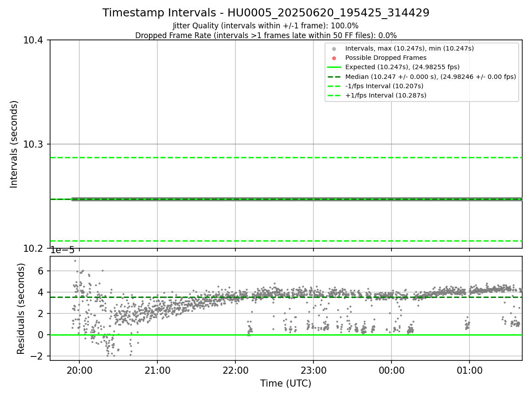
Task: Select legend entry 'Possible Dropped Frames'
Action: click(x=386, y=58)
